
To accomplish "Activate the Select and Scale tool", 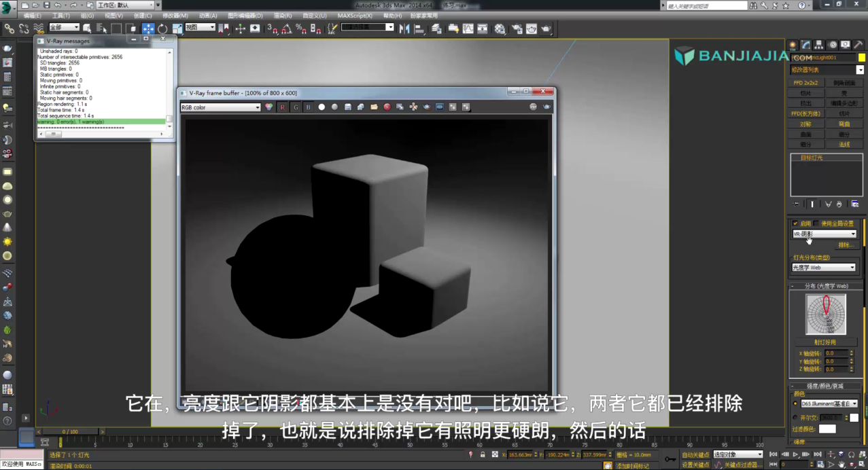I will pos(177,29).
